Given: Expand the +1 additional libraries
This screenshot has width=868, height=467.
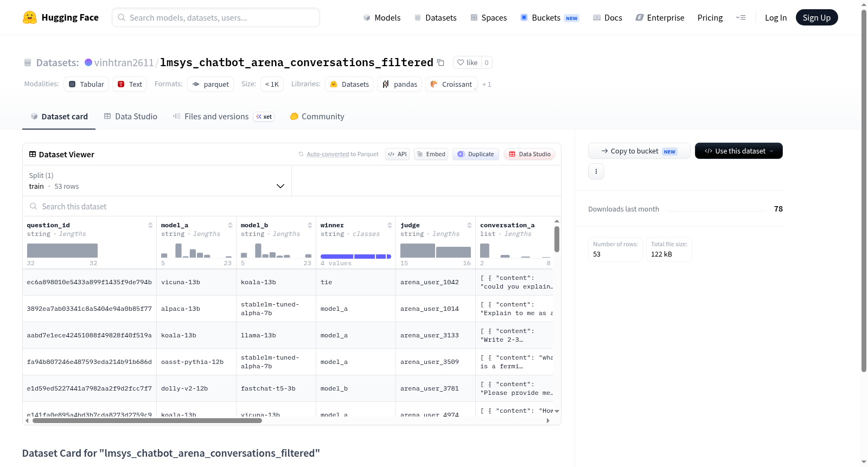Looking at the screenshot, I should 487,85.
